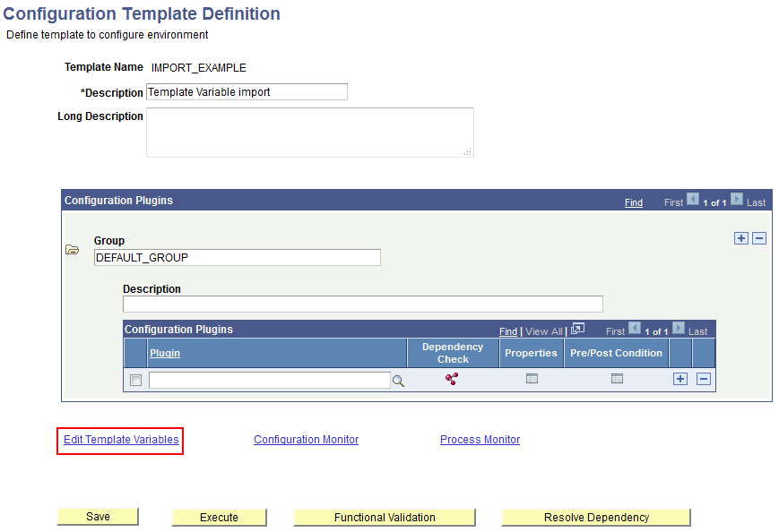Add a new plugin row with plus
This screenshot has height=532, width=779.
[x=680, y=379]
